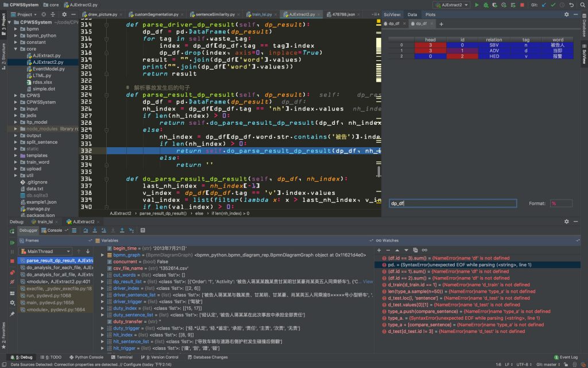
Task: Open the MainThread thread dropdown
Action: pos(45,251)
